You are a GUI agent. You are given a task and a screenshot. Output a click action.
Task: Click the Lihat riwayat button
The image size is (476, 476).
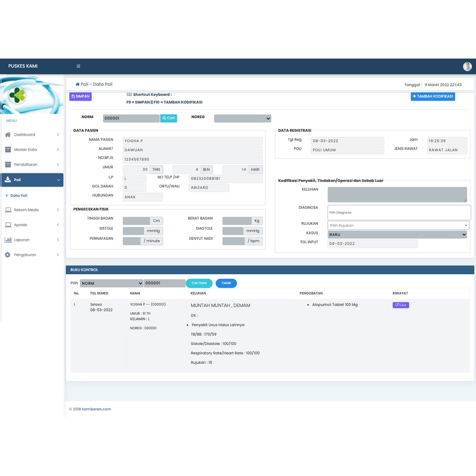pyautogui.click(x=401, y=305)
